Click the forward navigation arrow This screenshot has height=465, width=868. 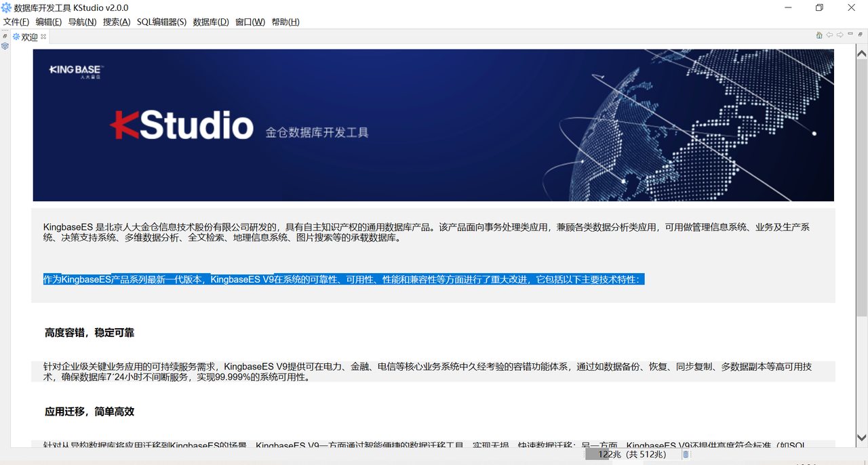[840, 35]
